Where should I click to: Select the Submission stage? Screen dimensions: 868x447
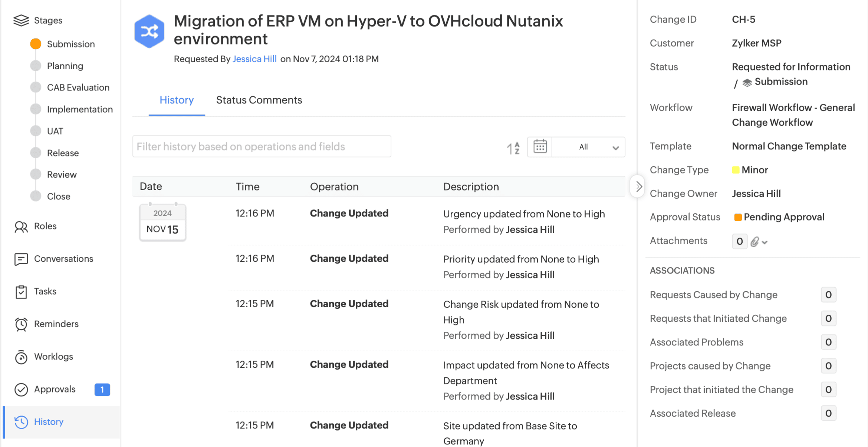(70, 44)
